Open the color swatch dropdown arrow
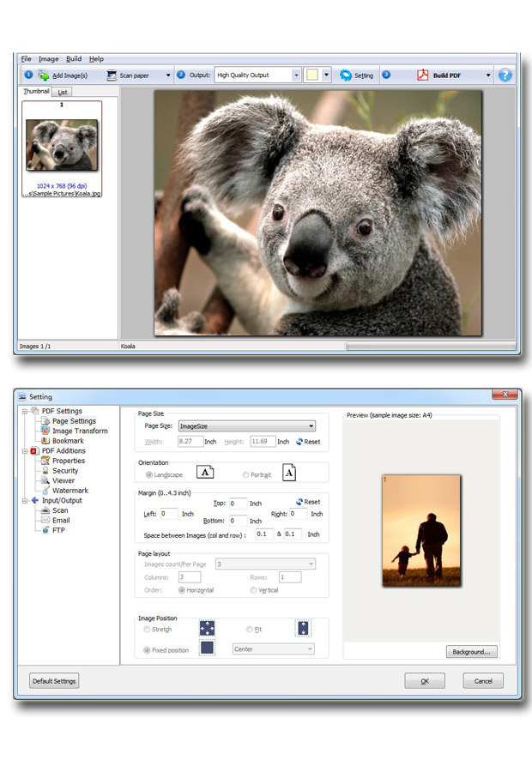This screenshot has height=778, width=532. point(326,75)
